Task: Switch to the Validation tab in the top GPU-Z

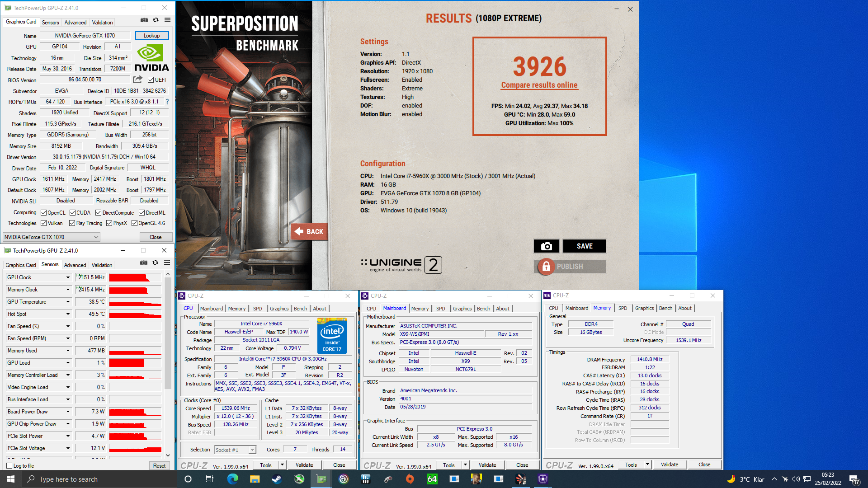Action: pyautogui.click(x=103, y=22)
